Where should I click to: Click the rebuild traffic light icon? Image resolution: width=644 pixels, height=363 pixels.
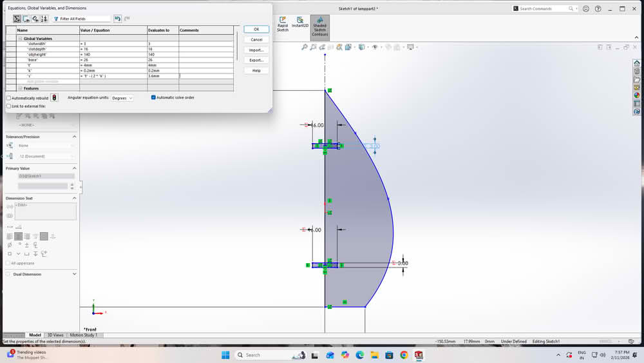[54, 97]
